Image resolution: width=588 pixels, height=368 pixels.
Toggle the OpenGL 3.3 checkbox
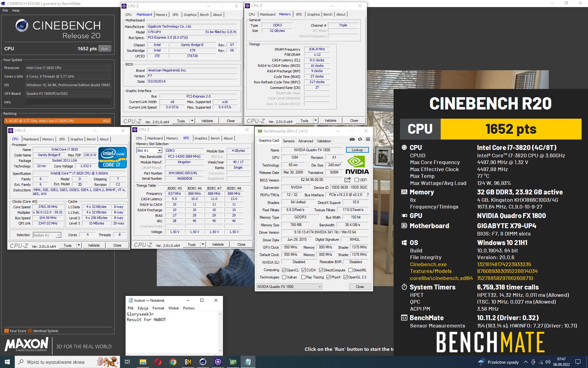point(345,277)
